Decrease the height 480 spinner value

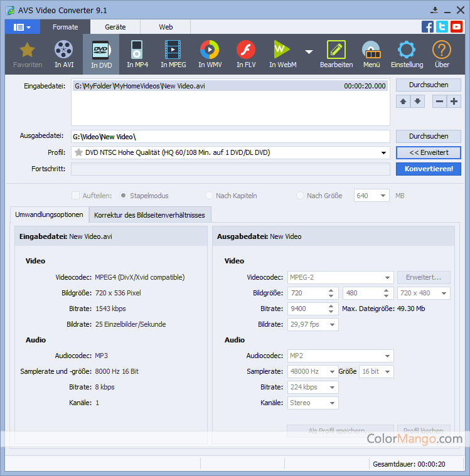click(x=386, y=296)
